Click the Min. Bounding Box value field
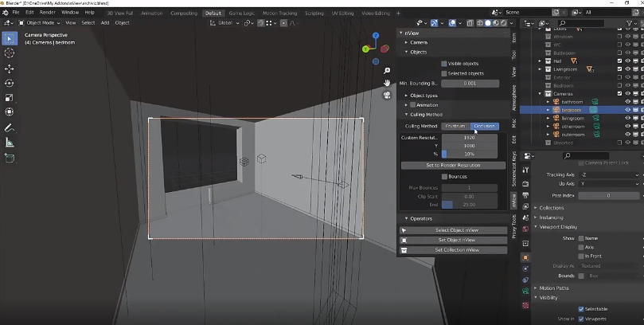Screen dimensions: 644x325 tap(470, 83)
